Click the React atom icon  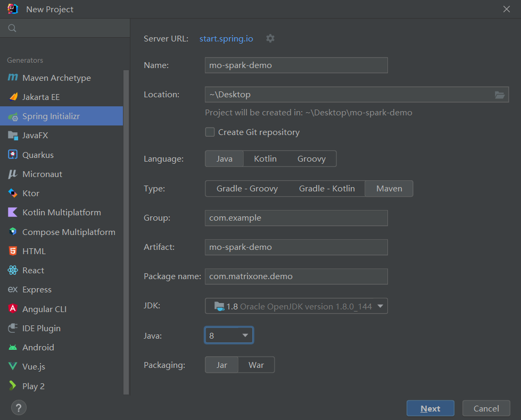point(13,270)
